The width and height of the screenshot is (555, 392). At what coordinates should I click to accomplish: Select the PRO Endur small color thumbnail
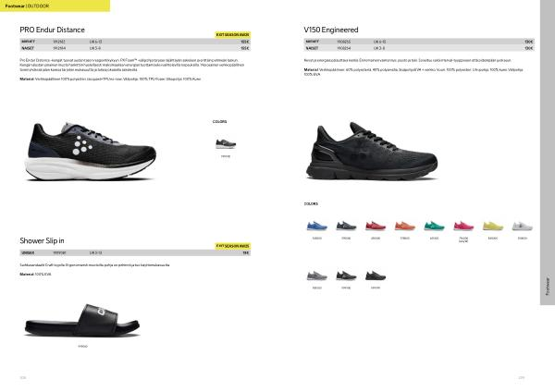226,143
